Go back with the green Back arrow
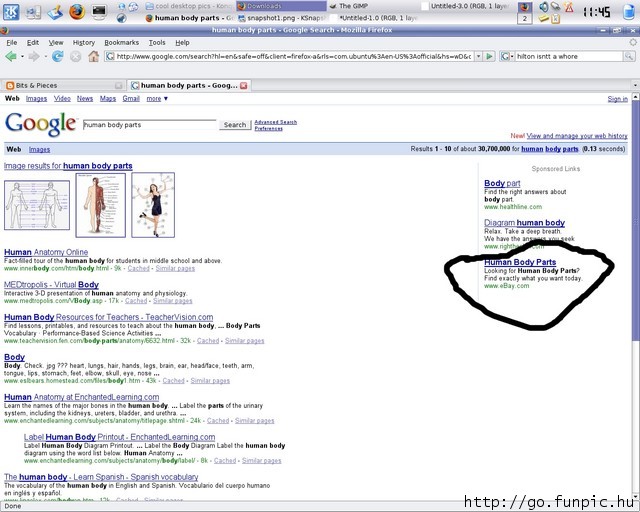 tap(11, 56)
